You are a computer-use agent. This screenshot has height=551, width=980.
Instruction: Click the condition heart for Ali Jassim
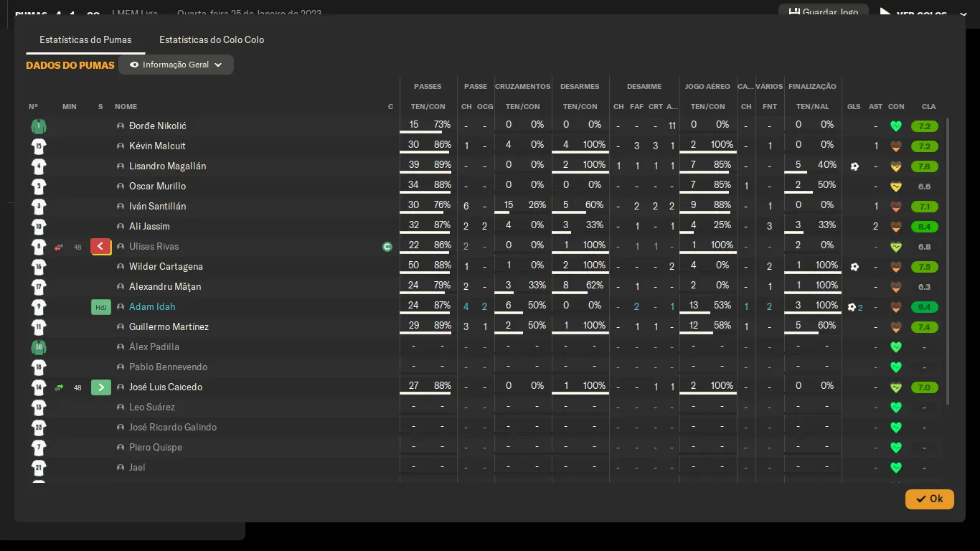(895, 227)
